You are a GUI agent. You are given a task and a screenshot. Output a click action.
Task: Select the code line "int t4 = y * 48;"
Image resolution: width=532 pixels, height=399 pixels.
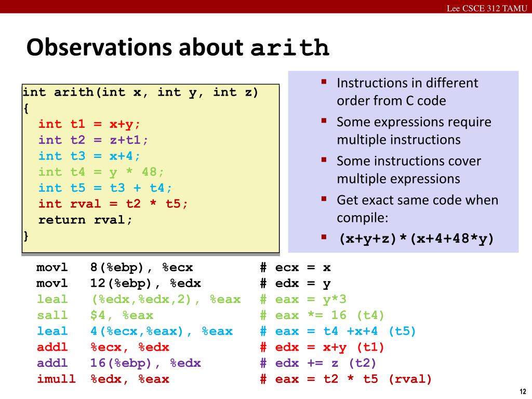[101, 171]
